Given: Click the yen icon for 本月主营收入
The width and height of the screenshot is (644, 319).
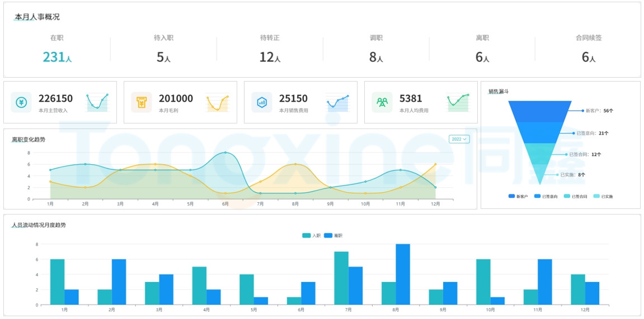Looking at the screenshot, I should (21, 102).
